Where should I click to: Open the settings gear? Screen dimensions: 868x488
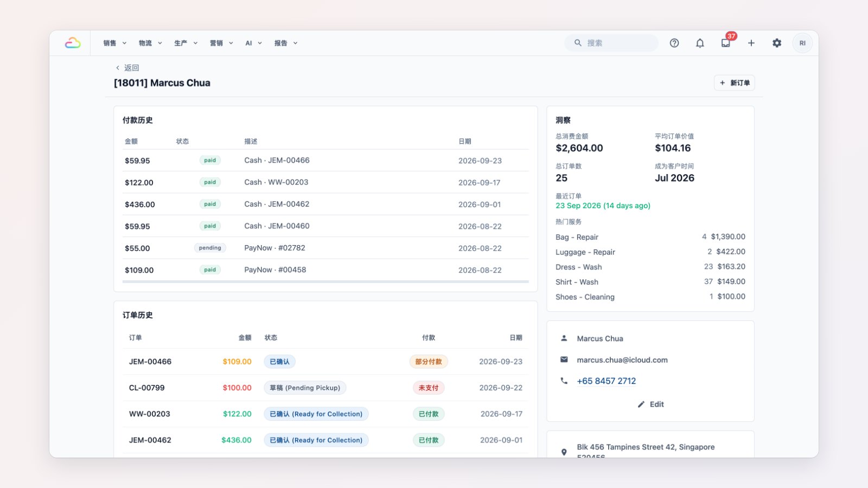pyautogui.click(x=777, y=43)
